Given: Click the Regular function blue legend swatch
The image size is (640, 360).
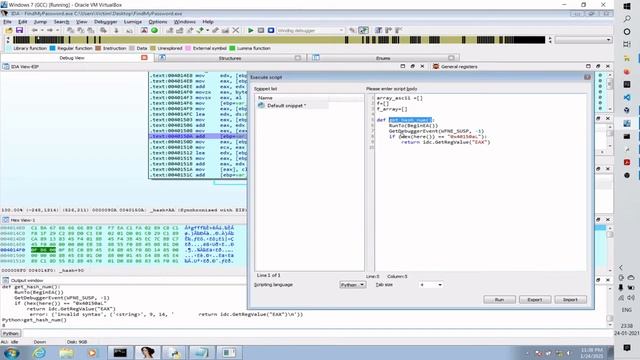Looking at the screenshot, I should click(52, 48).
